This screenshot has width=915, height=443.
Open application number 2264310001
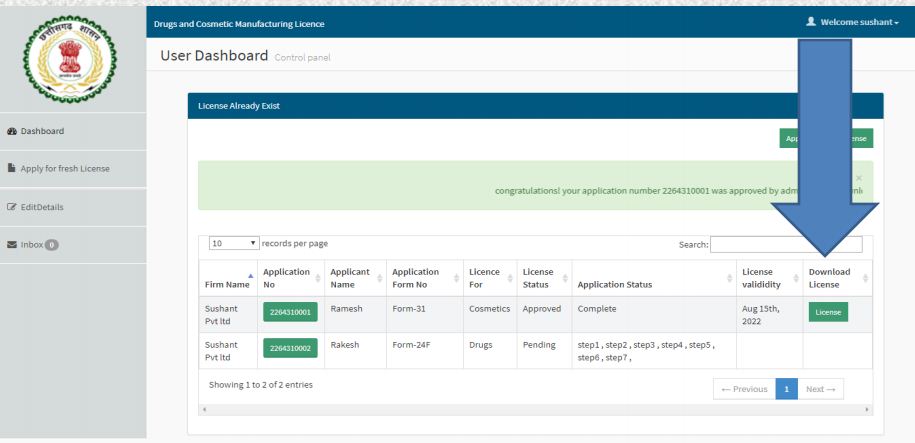290,313
